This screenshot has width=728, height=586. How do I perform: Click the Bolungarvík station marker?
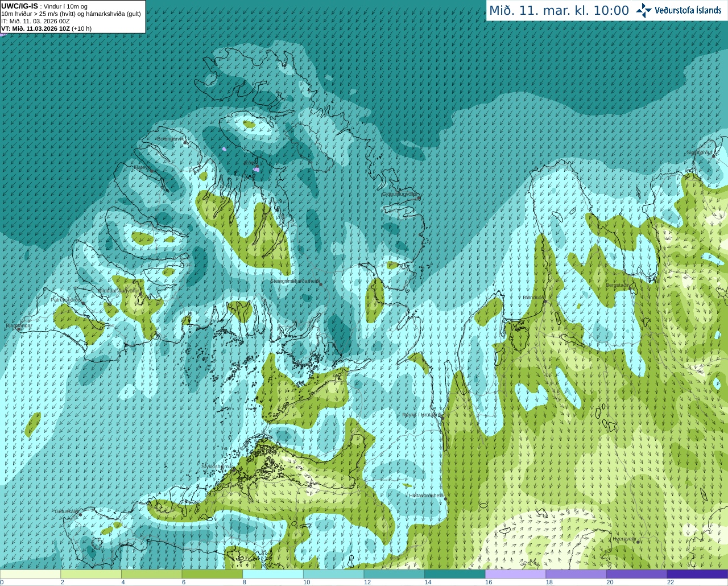point(185,143)
